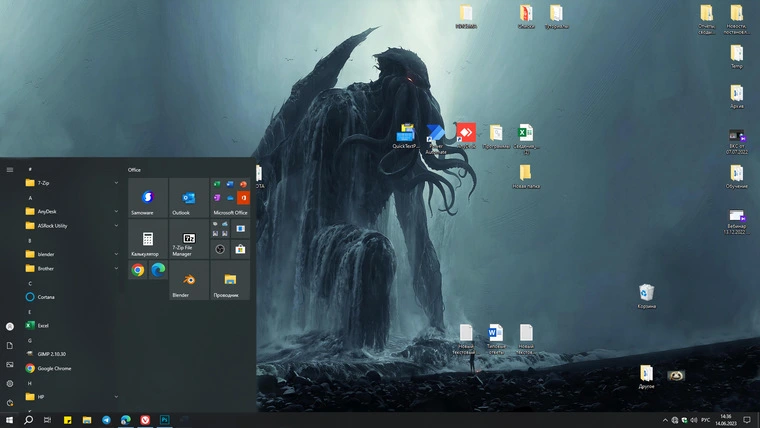Click the Office tile group title
Image resolution: width=760 pixels, height=428 pixels.
(134, 170)
